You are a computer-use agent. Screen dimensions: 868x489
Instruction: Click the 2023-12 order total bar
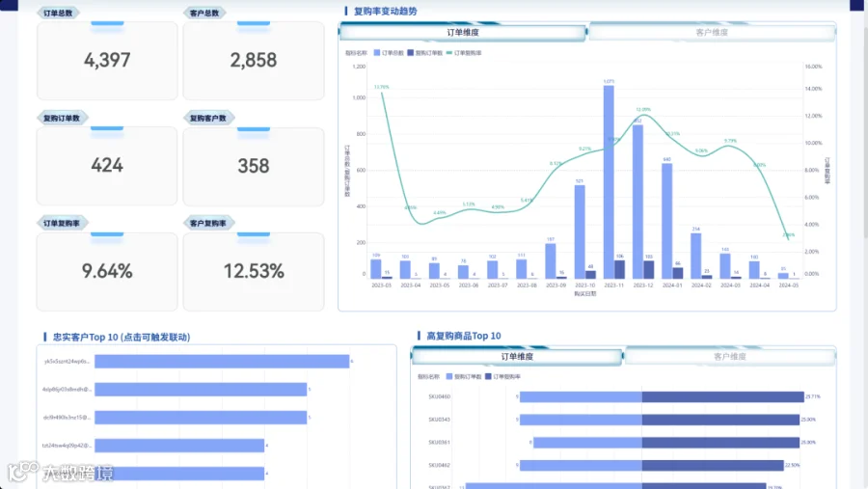[637, 202]
